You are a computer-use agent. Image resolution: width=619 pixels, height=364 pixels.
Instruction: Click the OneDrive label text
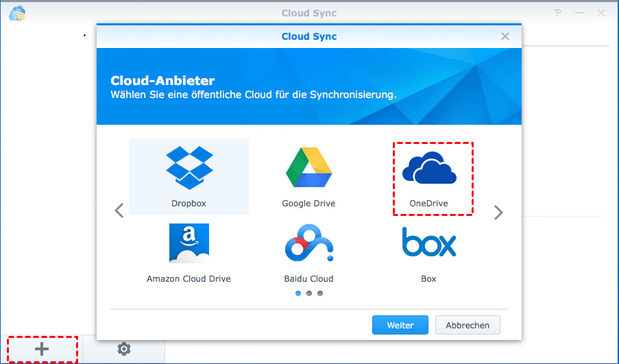click(428, 204)
